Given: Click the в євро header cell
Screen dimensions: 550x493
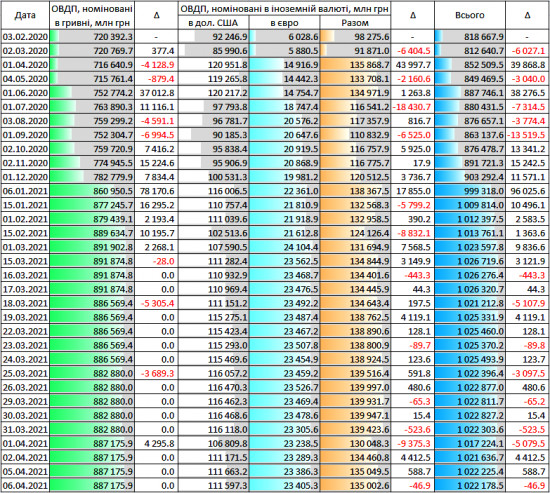Looking at the screenshot, I should point(284,23).
